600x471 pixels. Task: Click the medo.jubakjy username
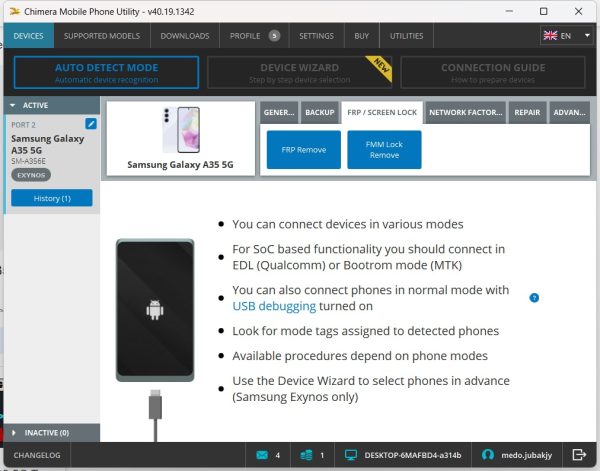(x=527, y=455)
